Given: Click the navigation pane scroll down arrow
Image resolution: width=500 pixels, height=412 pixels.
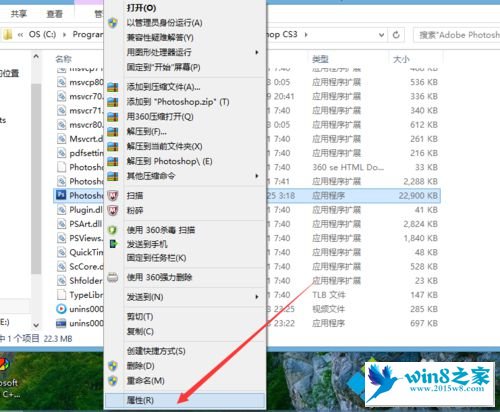Looking at the screenshot, I should coord(36,325).
